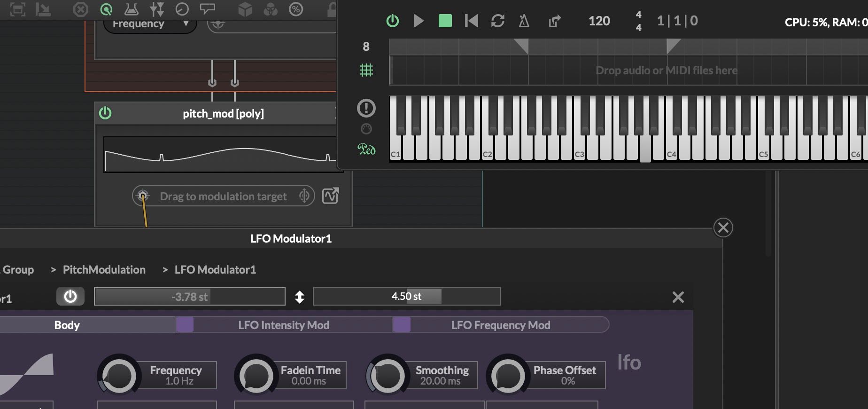The width and height of the screenshot is (868, 409).
Task: Toggle the green probe icon
Action: tap(107, 9)
